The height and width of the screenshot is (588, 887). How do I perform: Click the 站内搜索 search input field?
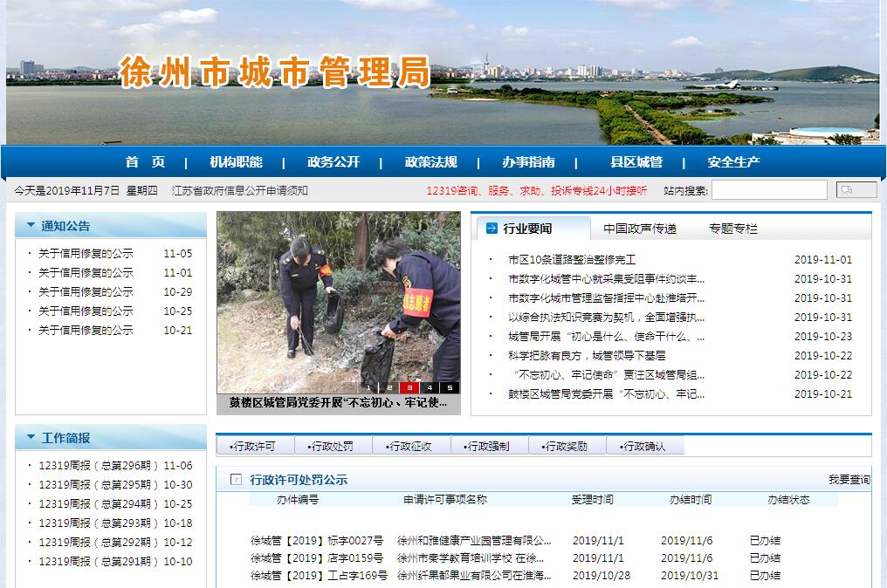tap(768, 190)
